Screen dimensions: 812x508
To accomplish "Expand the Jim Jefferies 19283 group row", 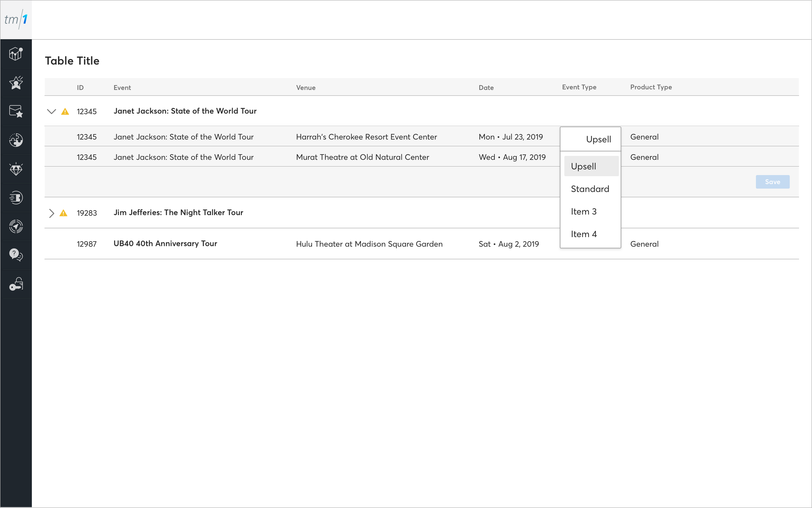I will tap(51, 213).
